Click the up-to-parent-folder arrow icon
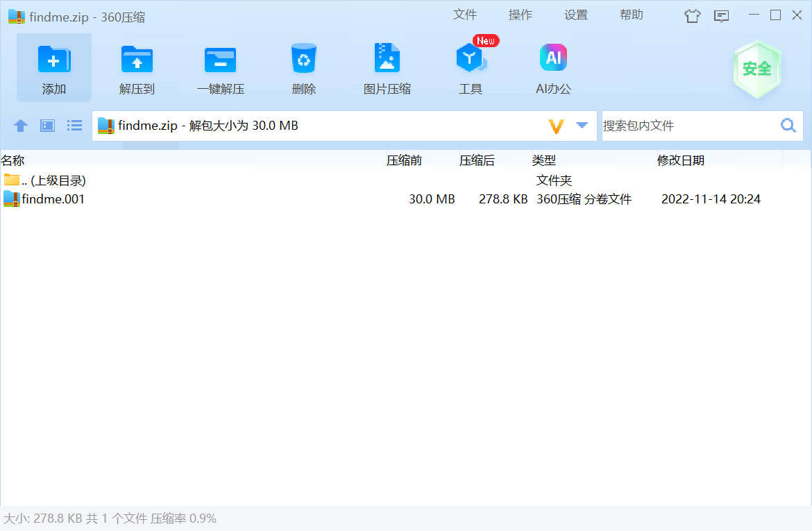The height and width of the screenshot is (531, 812). tap(20, 126)
